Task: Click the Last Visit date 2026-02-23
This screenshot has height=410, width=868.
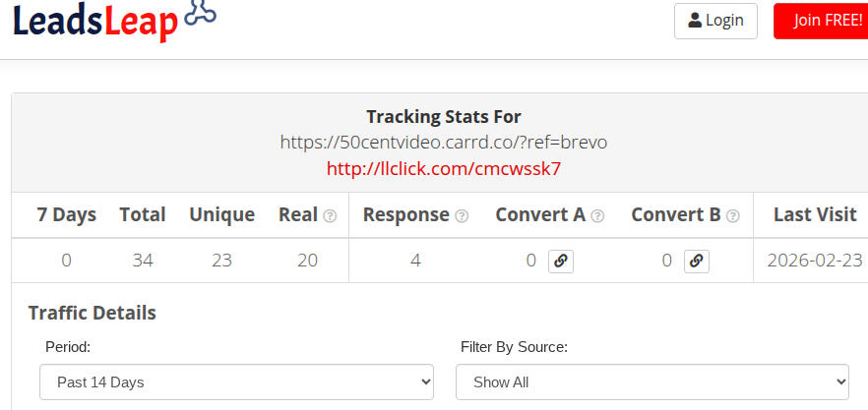Action: (816, 261)
